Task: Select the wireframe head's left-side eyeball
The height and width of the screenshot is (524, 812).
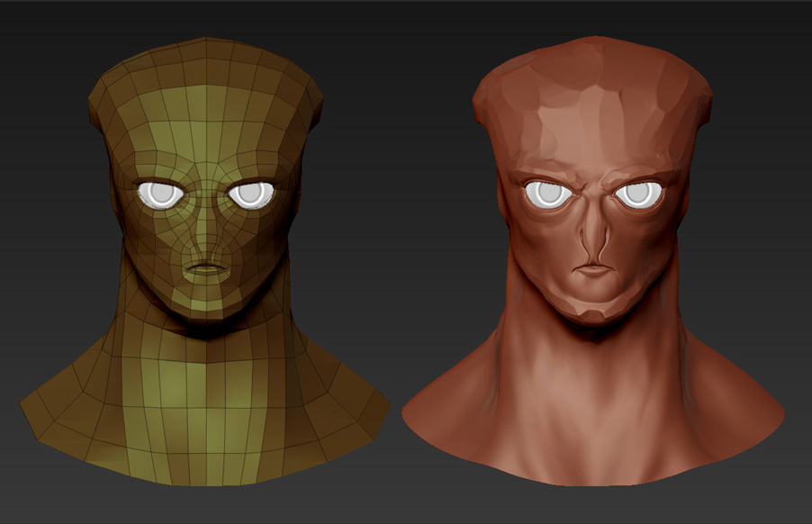Action: pyautogui.click(x=160, y=194)
